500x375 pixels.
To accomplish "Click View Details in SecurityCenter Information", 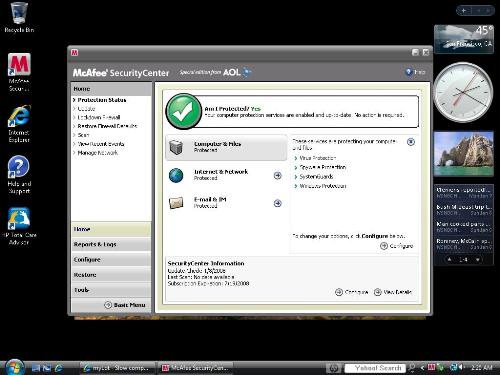I will pyautogui.click(x=393, y=292).
